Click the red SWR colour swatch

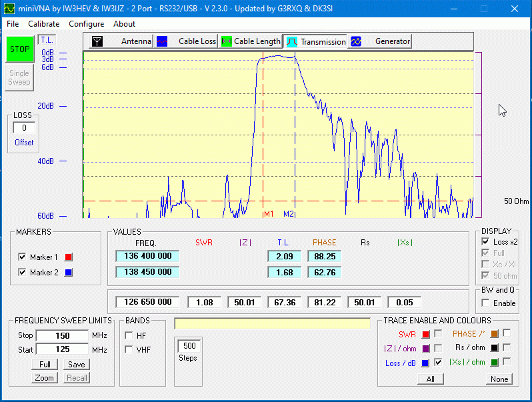425,334
